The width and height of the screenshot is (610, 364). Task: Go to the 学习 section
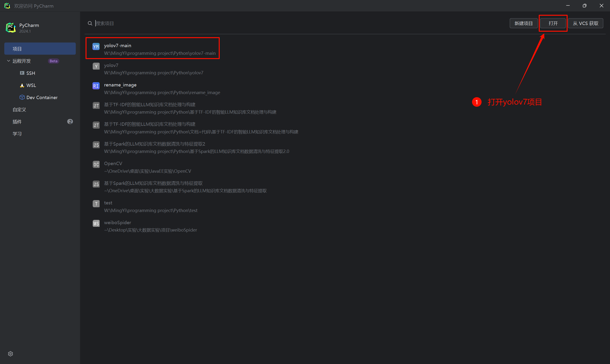click(x=17, y=134)
